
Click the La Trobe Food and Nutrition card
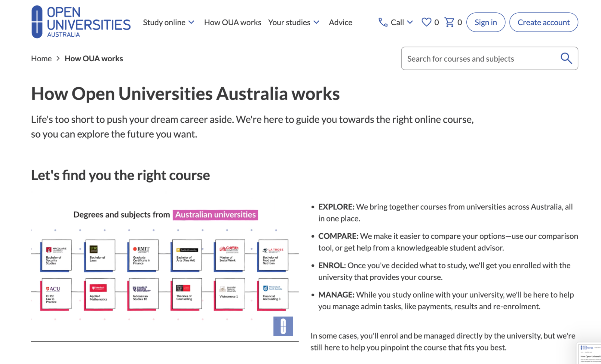coord(273,255)
